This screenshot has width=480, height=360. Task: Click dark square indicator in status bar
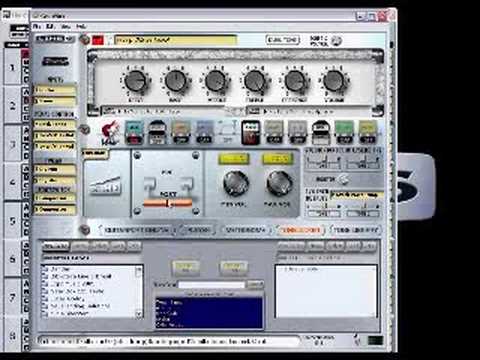coord(375,340)
